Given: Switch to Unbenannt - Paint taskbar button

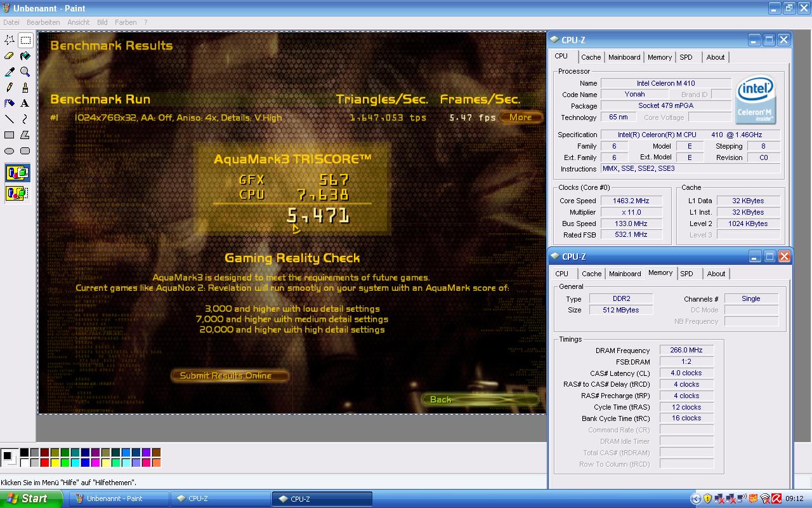Looking at the screenshot, I should click(119, 498).
